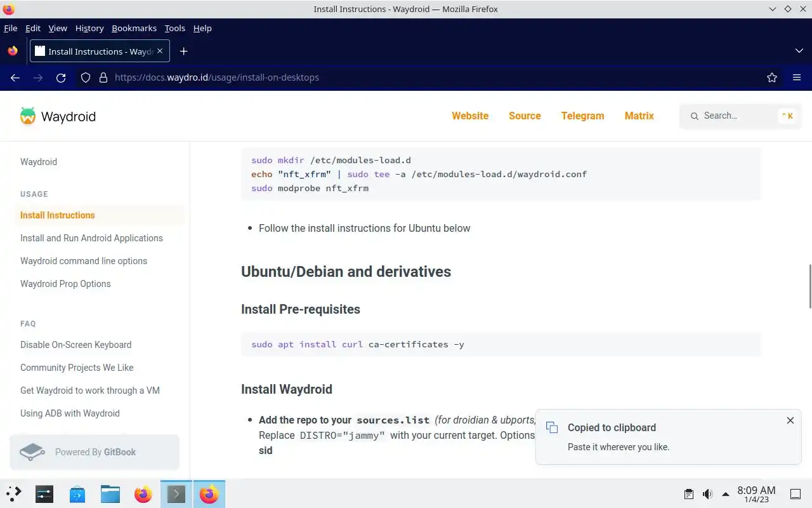Click the show desktop button
This screenshot has width=812, height=508.
(795, 494)
